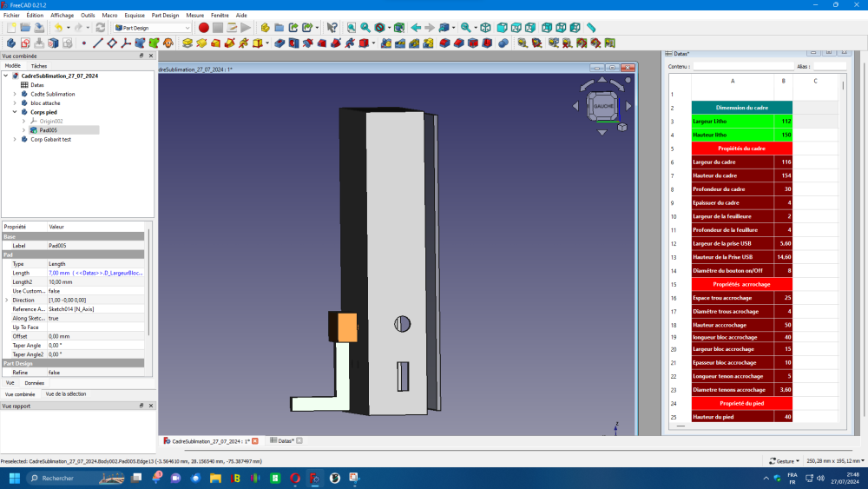Viewport: 868px width, 489px height.
Task: Open Mesure menu
Action: [x=194, y=16]
